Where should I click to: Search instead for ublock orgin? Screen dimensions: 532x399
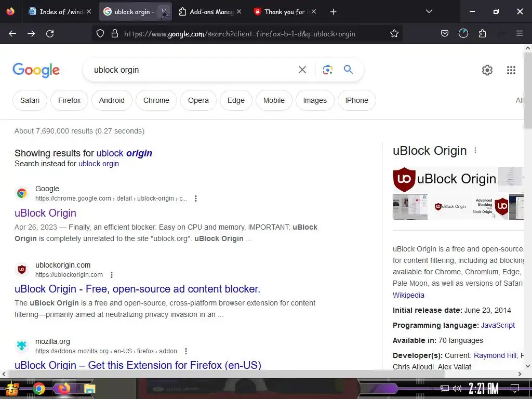tap(99, 164)
